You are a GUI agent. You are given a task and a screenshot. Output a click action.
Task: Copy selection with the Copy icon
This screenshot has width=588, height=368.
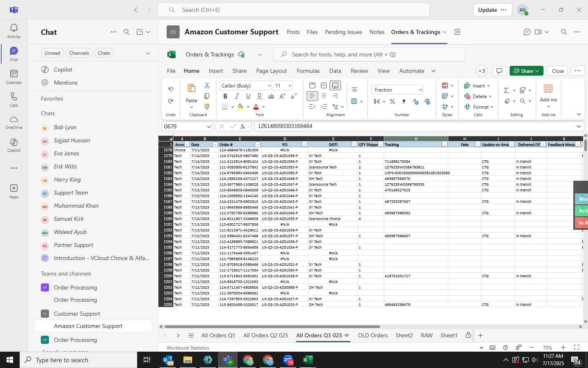[x=207, y=96]
